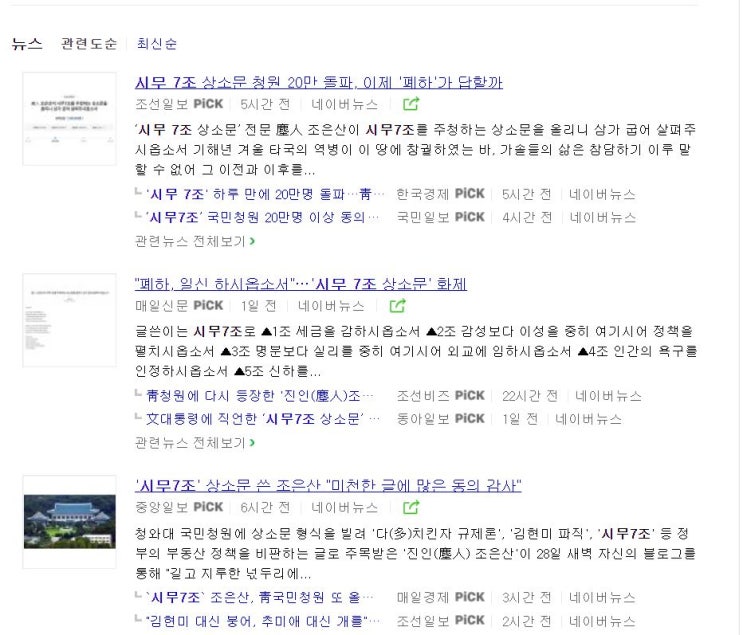
Task: Open related article '靑청원에 다시 등장한 진인'
Action: pos(260,396)
